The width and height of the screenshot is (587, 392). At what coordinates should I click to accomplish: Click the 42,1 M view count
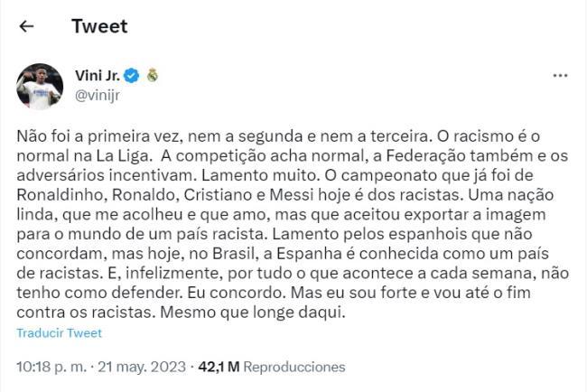(219, 367)
